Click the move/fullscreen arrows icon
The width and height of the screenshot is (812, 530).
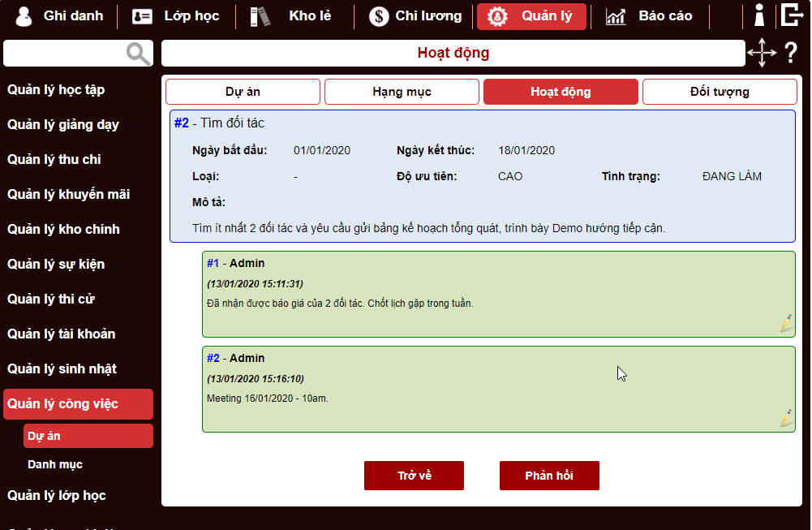coord(761,54)
